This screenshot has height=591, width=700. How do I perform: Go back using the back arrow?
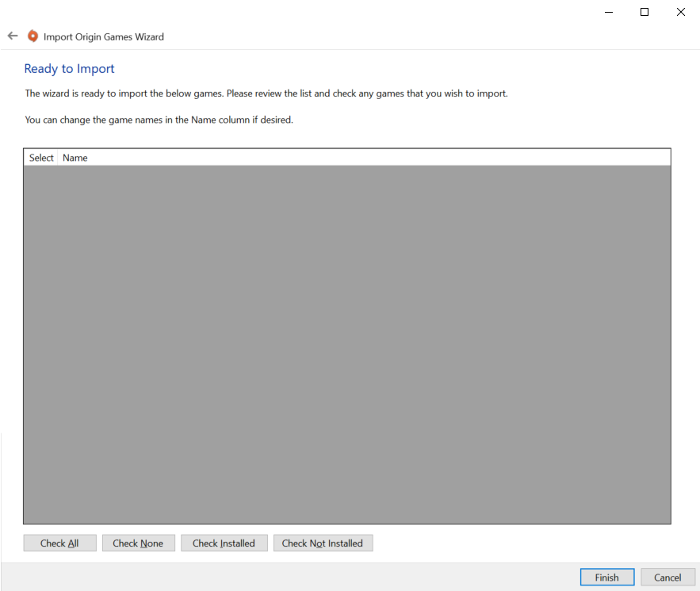tap(13, 36)
